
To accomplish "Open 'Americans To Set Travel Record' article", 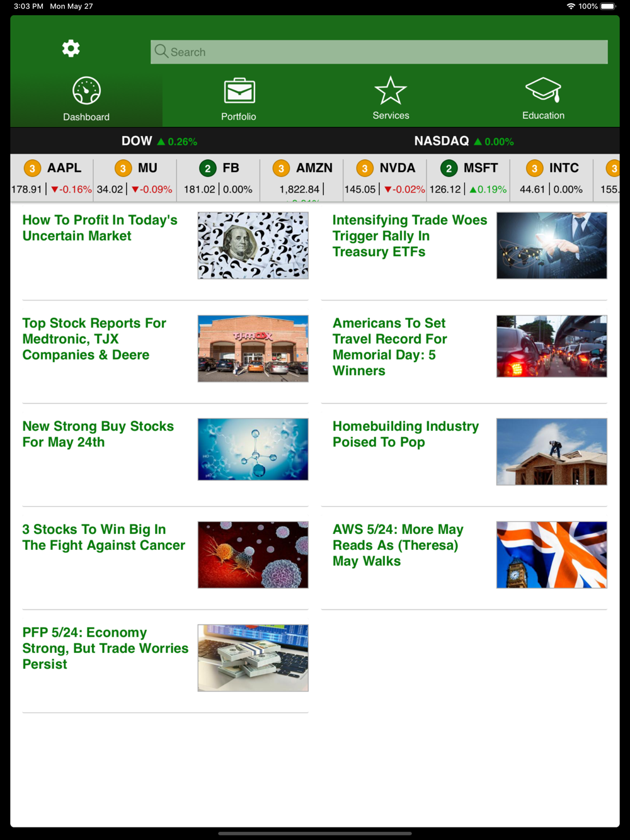I will [x=390, y=347].
